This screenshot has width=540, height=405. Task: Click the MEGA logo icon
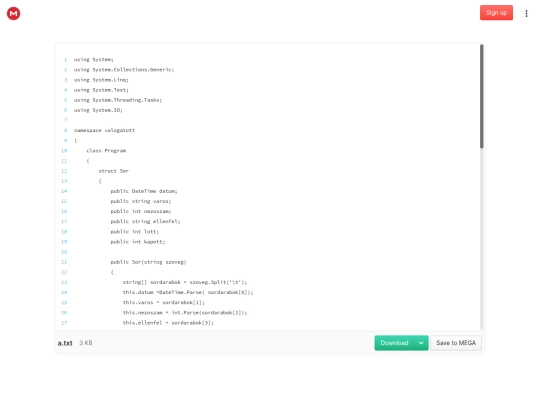pos(13,13)
